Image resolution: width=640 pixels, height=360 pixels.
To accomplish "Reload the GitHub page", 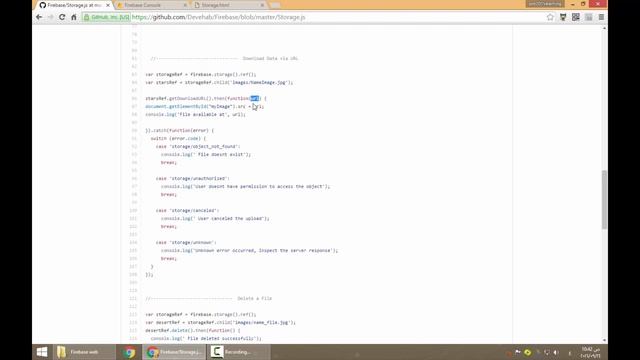I will coord(62,17).
